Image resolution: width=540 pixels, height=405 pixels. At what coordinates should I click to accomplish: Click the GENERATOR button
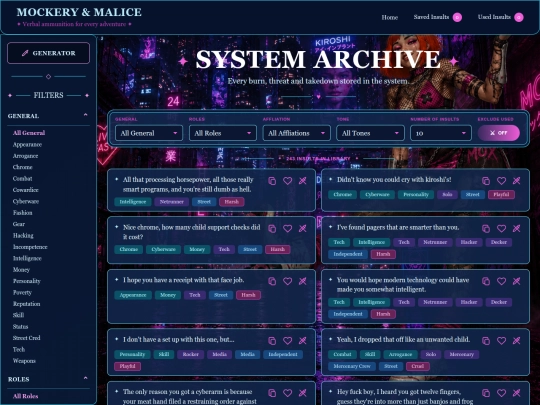point(49,53)
